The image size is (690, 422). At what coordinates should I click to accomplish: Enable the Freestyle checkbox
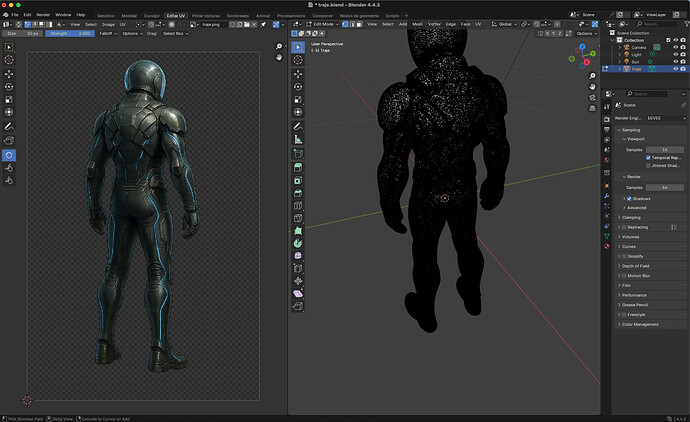pyautogui.click(x=624, y=314)
